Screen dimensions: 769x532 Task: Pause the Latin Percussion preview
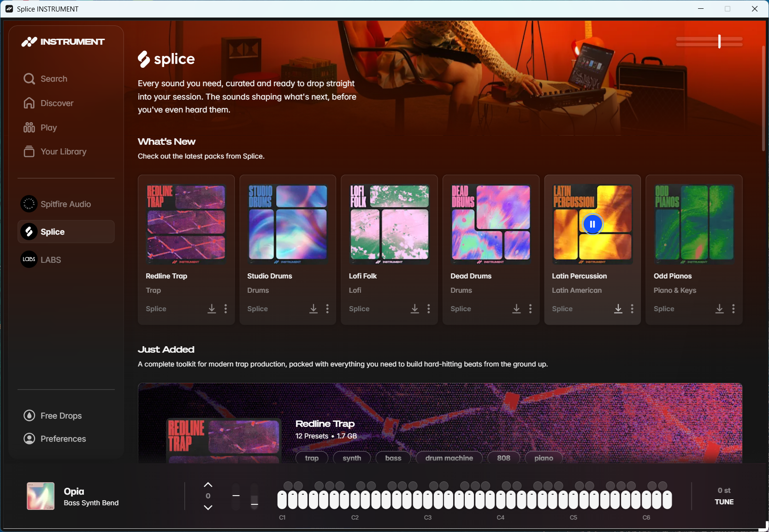(x=592, y=225)
